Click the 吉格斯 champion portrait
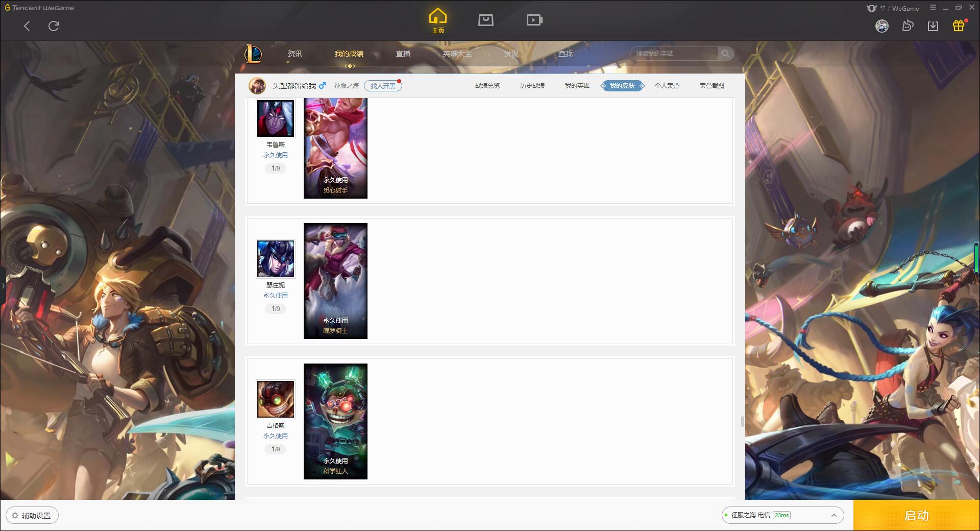 (x=276, y=399)
